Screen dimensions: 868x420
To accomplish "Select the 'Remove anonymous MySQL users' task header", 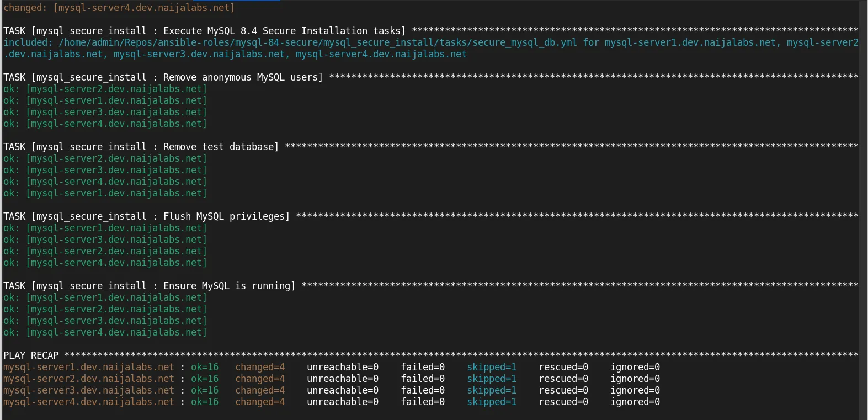I will click(163, 77).
